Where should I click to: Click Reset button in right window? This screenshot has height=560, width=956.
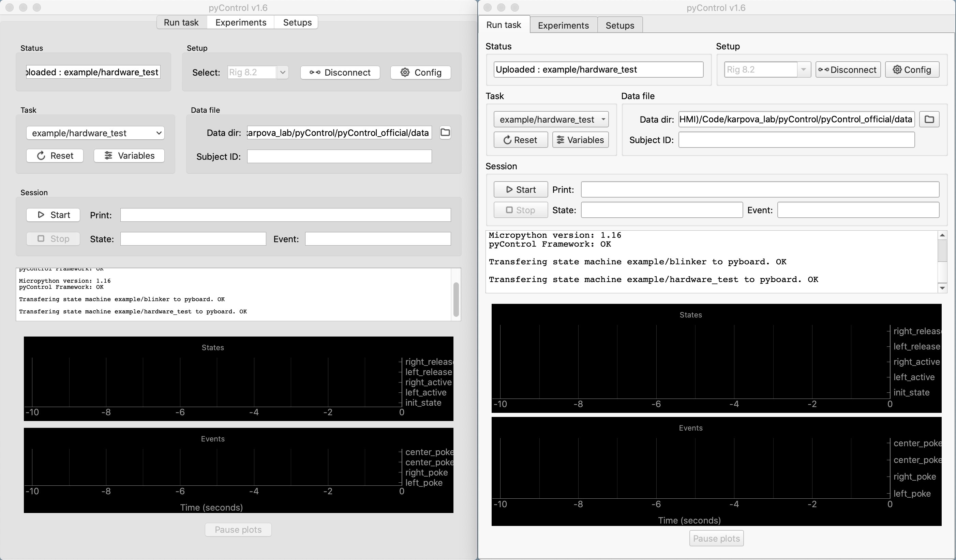[521, 140]
